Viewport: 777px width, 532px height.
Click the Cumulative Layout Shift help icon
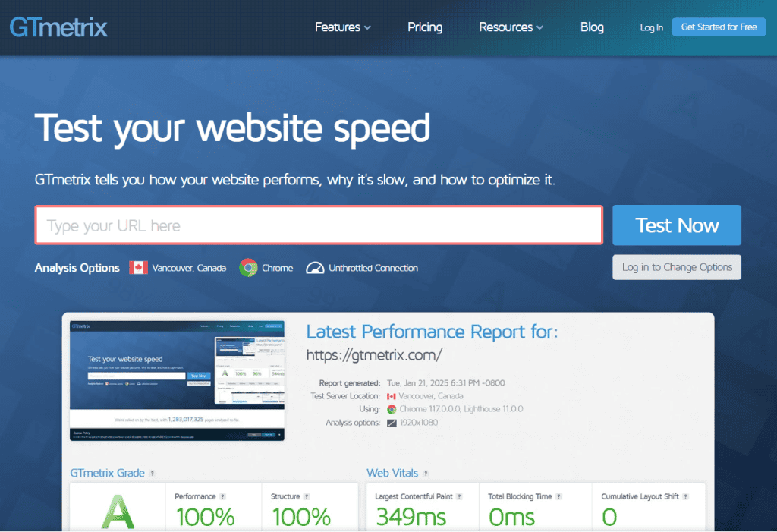[686, 497]
